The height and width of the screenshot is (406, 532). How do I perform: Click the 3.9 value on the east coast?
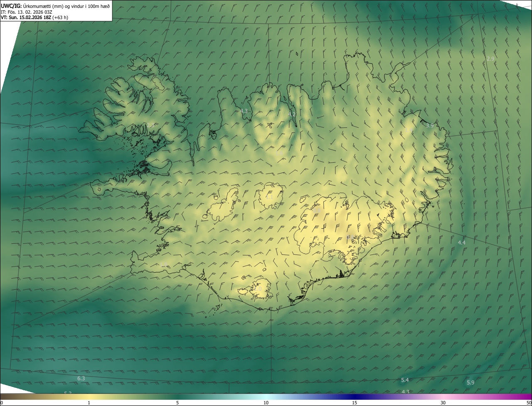point(430,125)
